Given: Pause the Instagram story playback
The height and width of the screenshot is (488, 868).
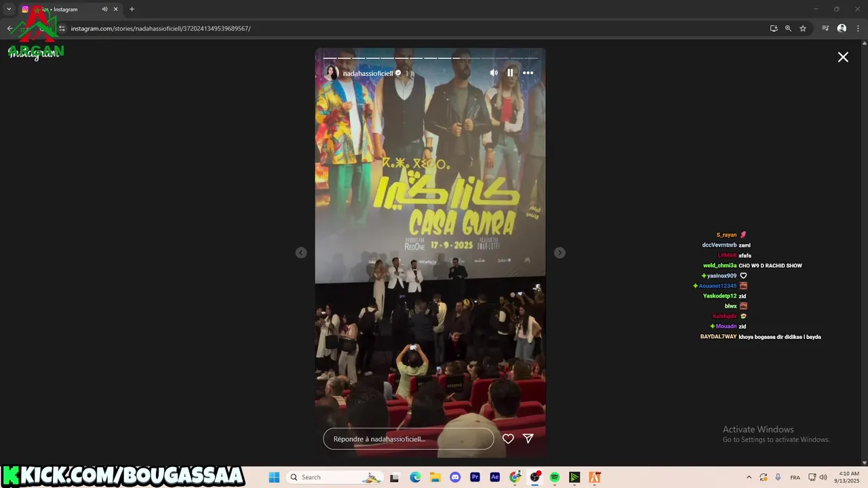Looking at the screenshot, I should click(510, 73).
